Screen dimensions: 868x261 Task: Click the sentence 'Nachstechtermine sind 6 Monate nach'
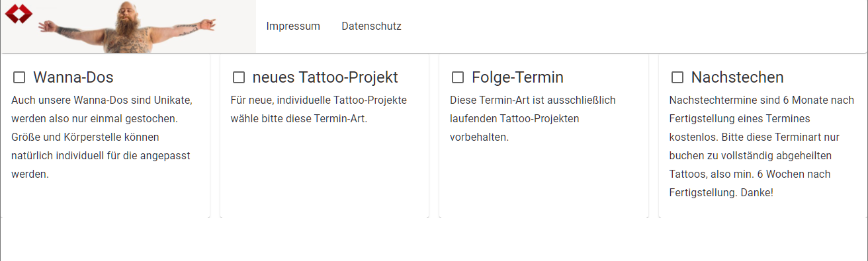click(x=762, y=100)
